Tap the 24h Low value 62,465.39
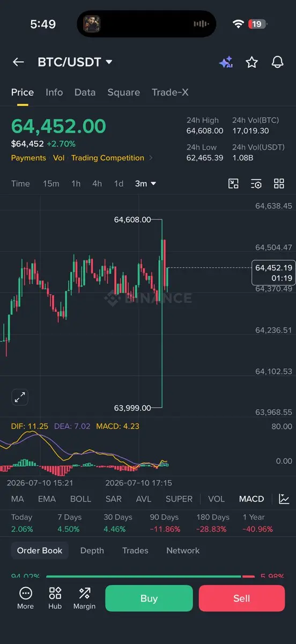Screen dimensions: 296x644 [x=205, y=158]
